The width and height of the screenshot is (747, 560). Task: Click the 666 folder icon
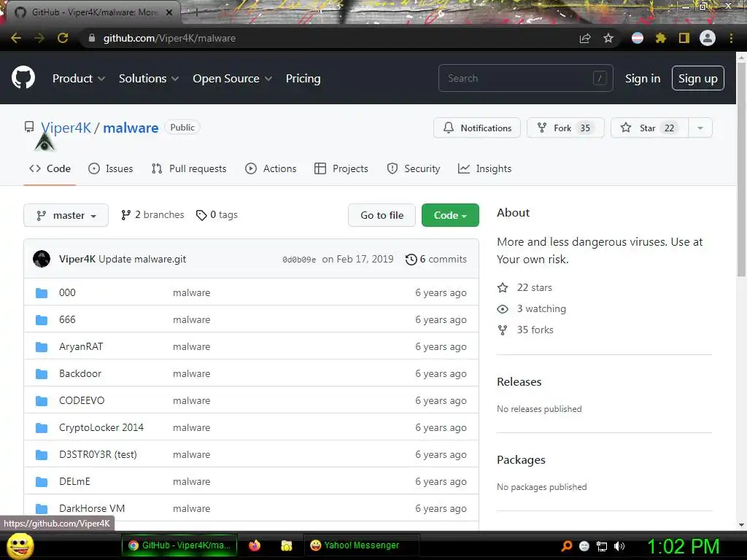[42, 320]
